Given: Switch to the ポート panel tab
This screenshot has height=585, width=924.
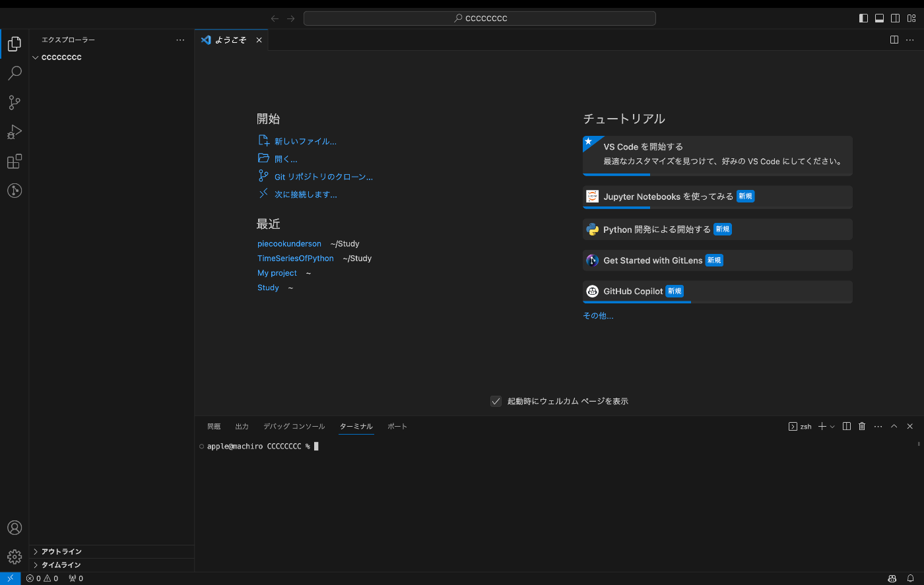Looking at the screenshot, I should point(397,427).
